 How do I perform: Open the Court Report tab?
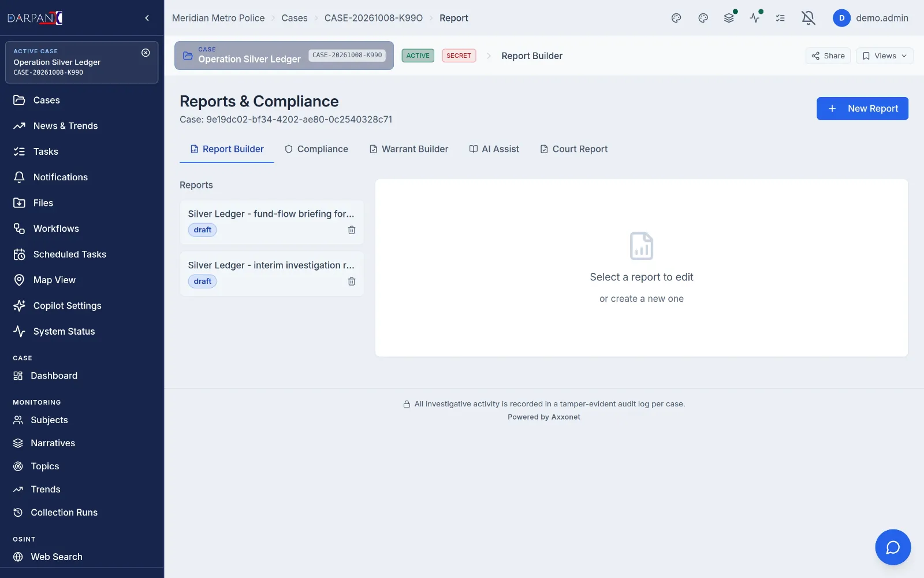click(x=574, y=149)
